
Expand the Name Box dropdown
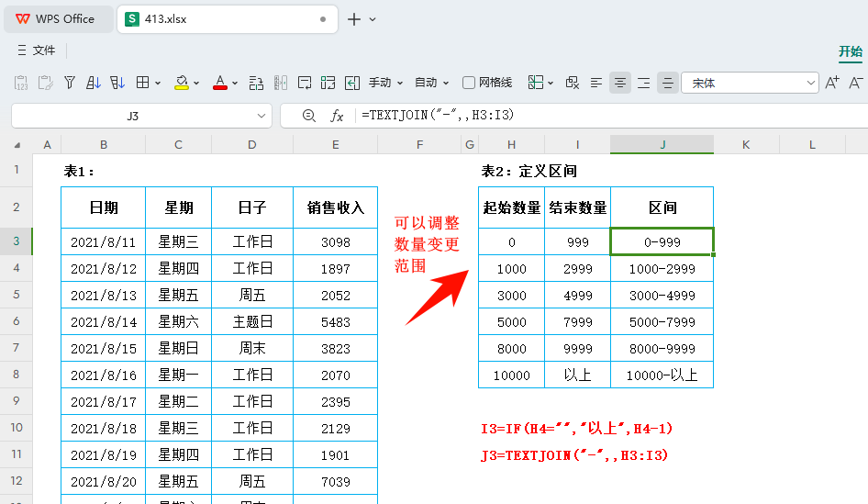tap(262, 116)
